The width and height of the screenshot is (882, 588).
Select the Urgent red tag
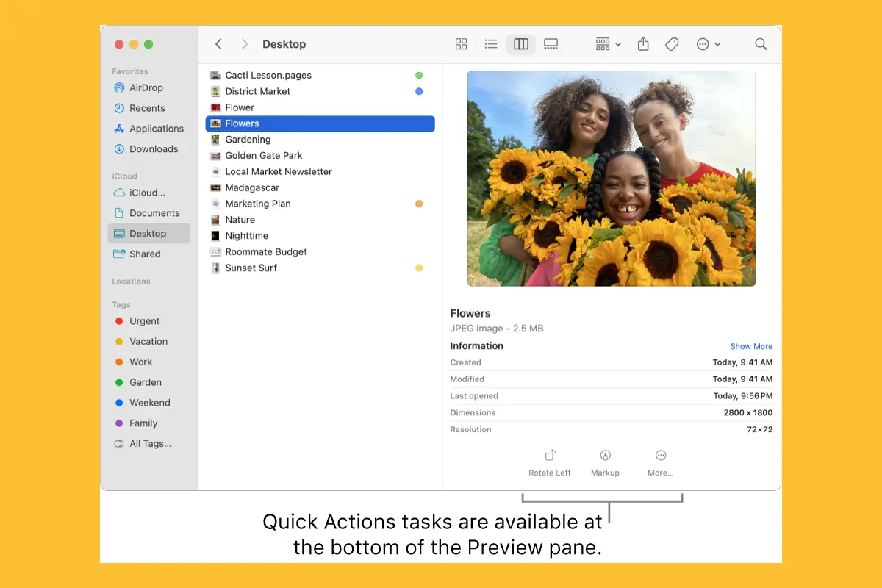coord(144,321)
